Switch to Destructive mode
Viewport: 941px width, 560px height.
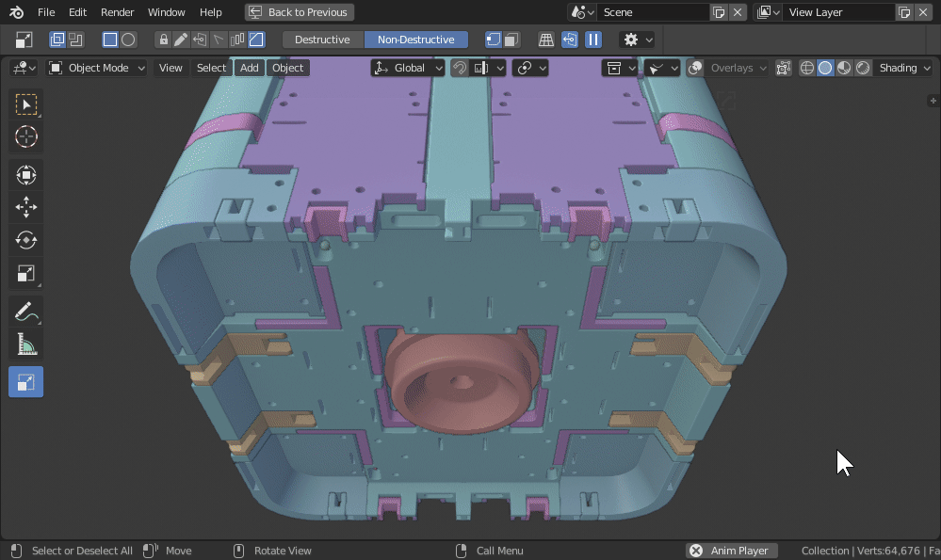[x=322, y=40]
